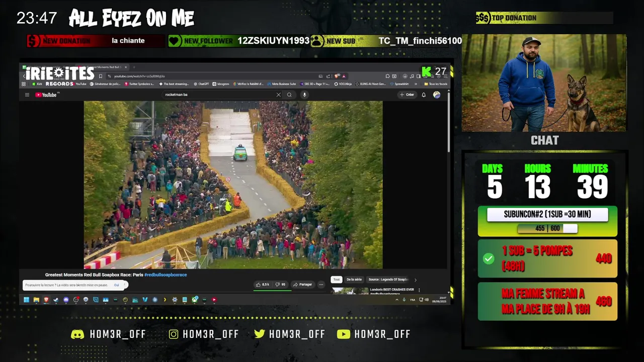The width and height of the screenshot is (644, 362).
Task: Open Steam from the taskbar
Action: coord(56,300)
